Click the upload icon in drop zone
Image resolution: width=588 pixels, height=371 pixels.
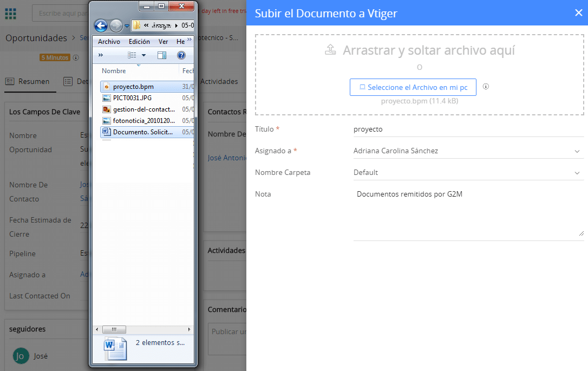(x=330, y=49)
